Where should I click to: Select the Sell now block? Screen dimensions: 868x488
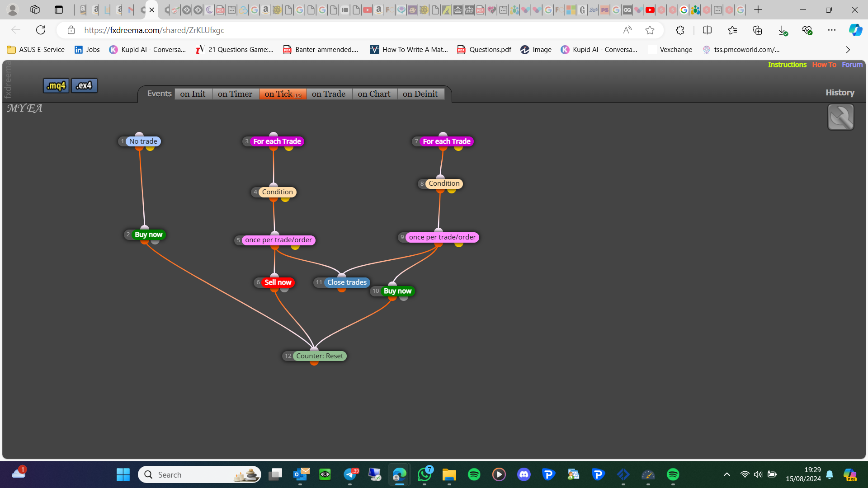278,282
